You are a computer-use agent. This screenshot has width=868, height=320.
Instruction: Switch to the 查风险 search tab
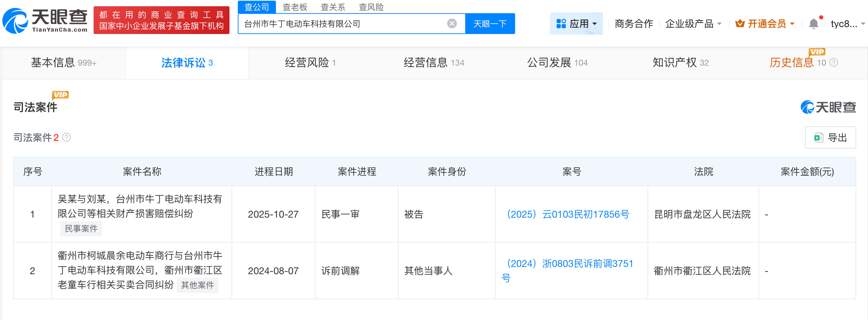tap(371, 7)
